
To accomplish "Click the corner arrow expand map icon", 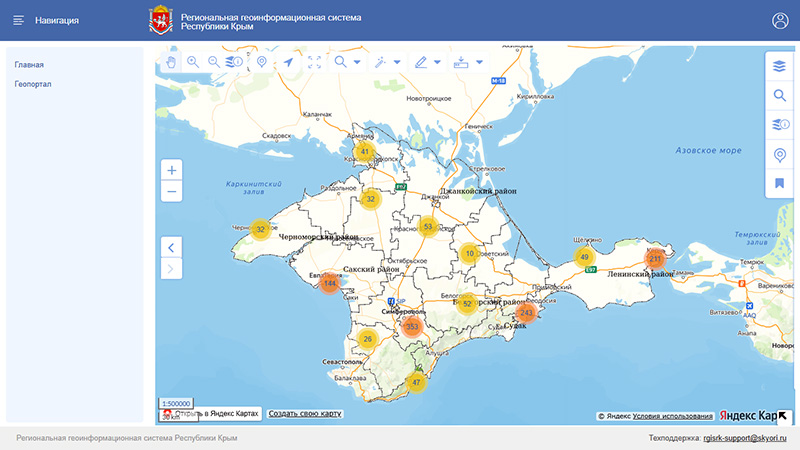I will click(782, 416).
